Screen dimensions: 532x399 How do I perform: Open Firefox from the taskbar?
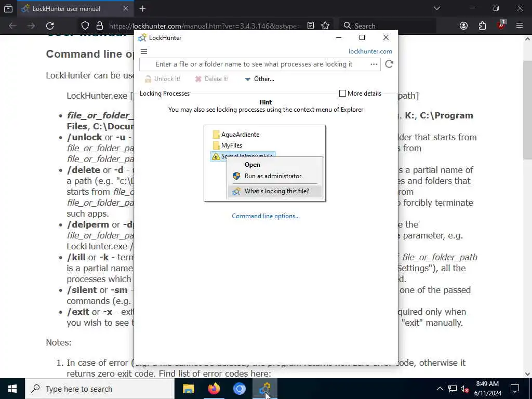(214, 389)
